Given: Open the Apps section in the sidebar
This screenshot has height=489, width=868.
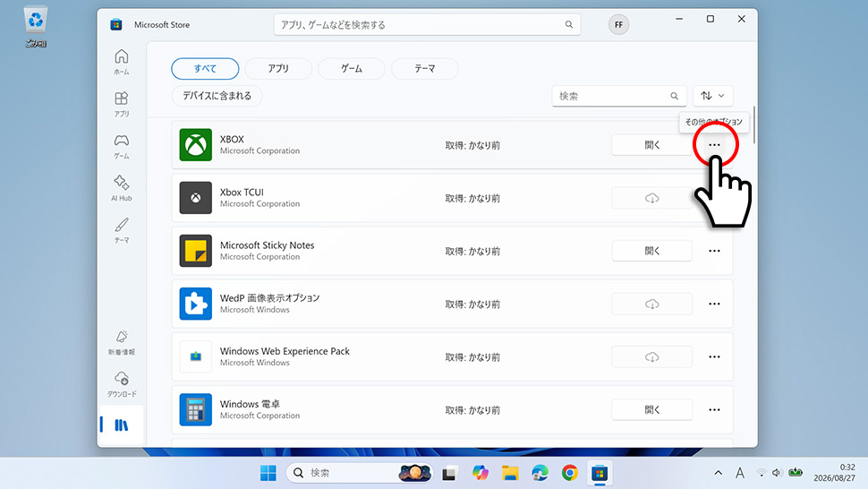Looking at the screenshot, I should [121, 104].
